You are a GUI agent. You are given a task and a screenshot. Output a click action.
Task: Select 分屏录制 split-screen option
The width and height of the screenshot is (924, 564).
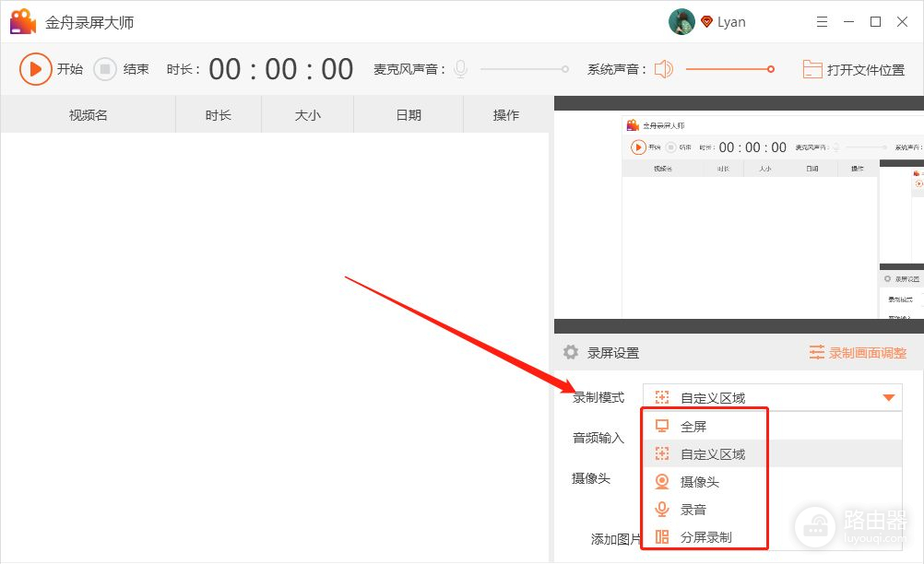tap(705, 536)
